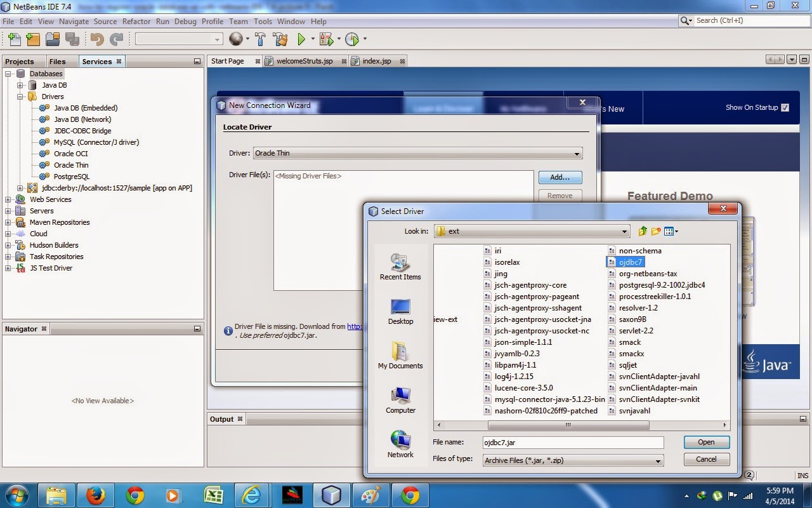Click the New Project toolbar icon
Viewport: 812px width, 508px height.
pos(33,39)
